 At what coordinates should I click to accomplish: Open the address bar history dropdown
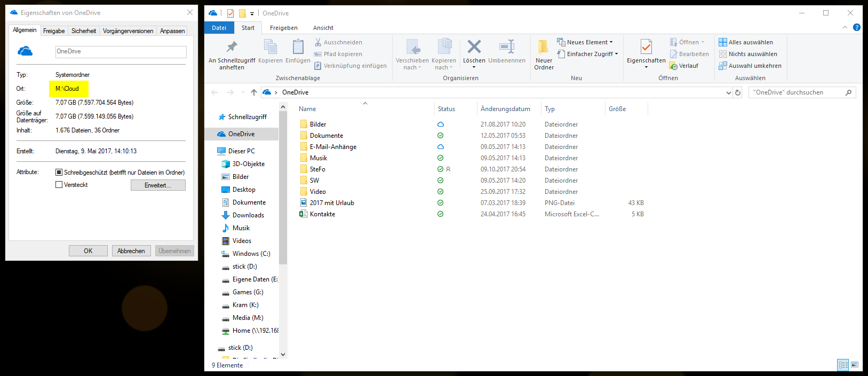tap(729, 92)
